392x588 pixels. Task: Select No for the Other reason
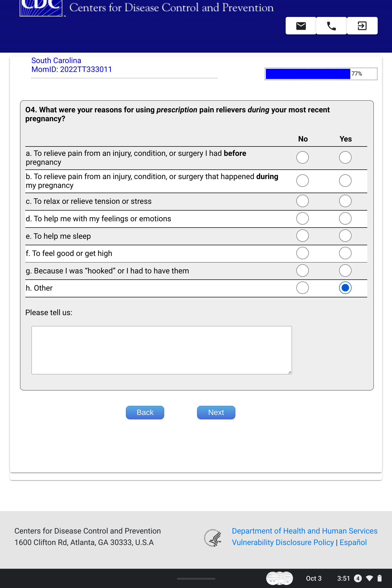point(302,288)
